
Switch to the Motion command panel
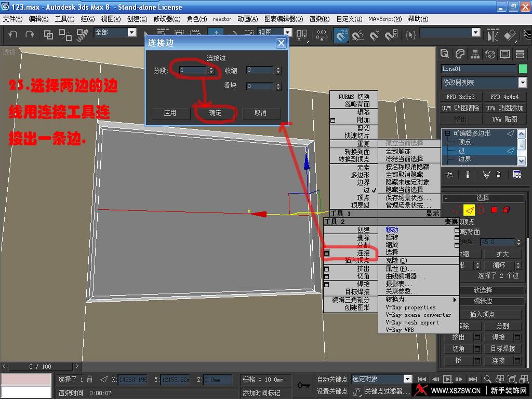click(490, 54)
